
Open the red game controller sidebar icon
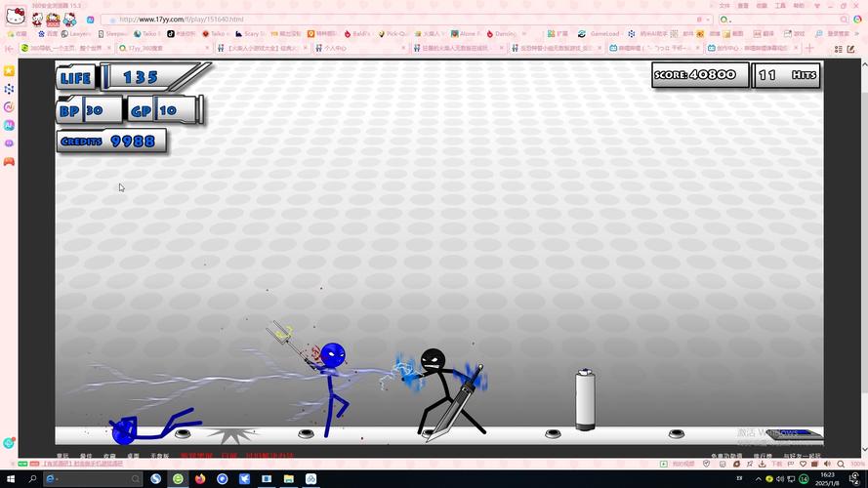click(x=9, y=162)
